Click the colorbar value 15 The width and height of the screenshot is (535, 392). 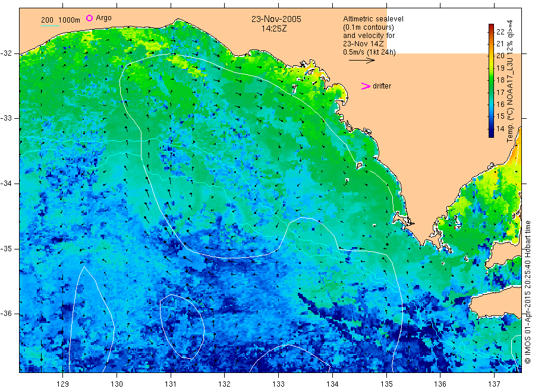pos(500,116)
